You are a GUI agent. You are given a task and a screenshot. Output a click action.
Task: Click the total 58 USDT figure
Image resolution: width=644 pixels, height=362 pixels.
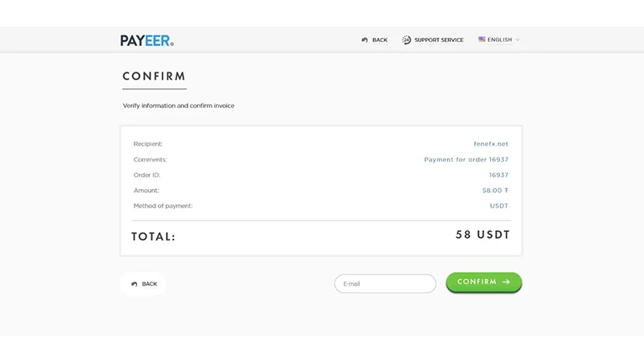(482, 235)
